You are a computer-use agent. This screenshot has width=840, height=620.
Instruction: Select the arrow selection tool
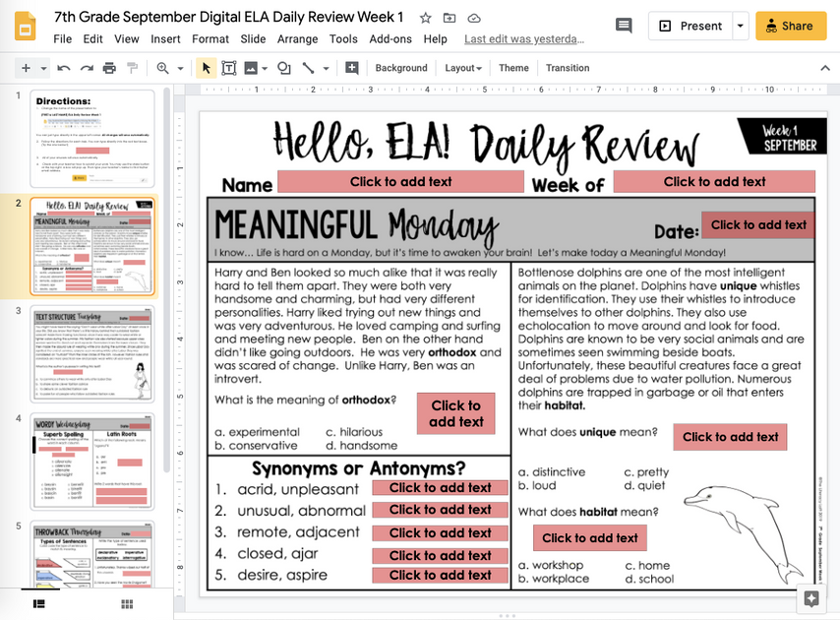(x=206, y=68)
